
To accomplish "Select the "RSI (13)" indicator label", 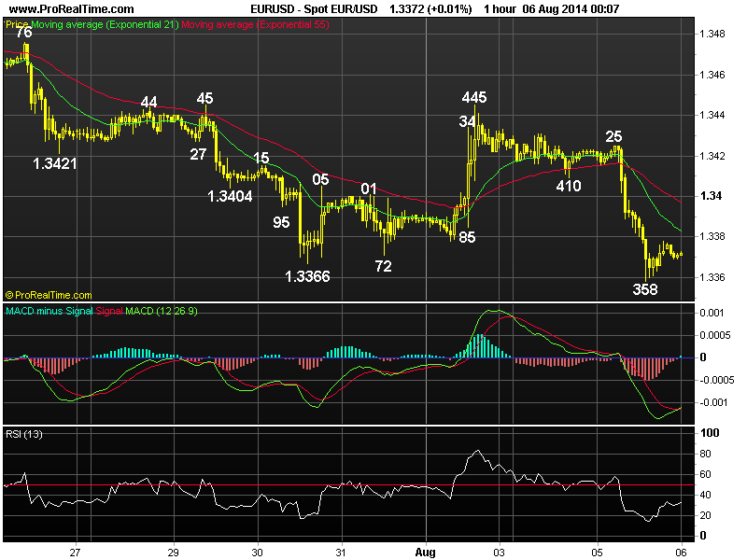I will coord(24,434).
